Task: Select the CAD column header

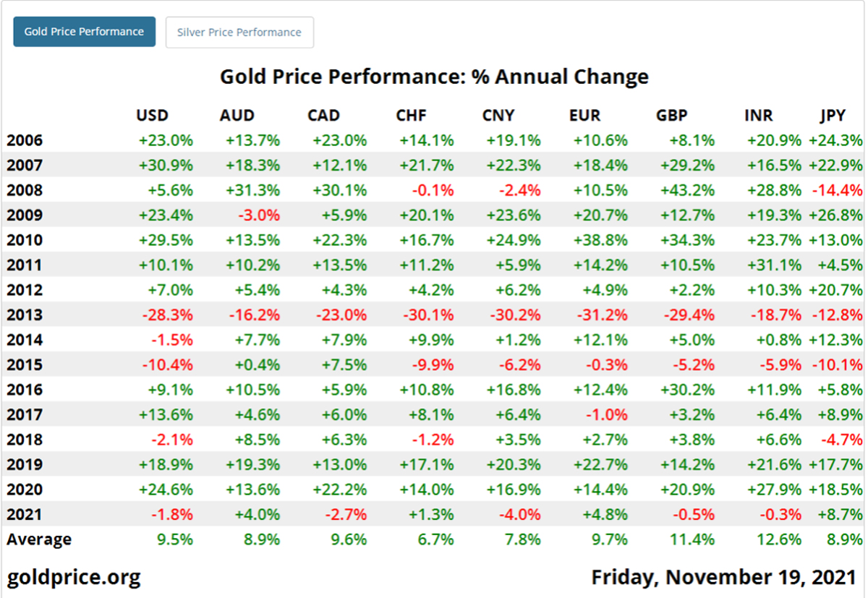Action: (323, 116)
